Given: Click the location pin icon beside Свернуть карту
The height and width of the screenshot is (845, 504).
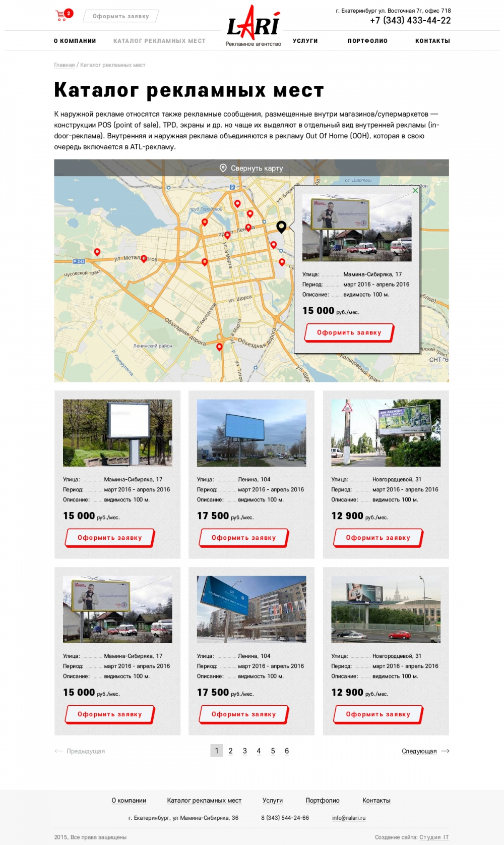Looking at the screenshot, I should pyautogui.click(x=223, y=168).
